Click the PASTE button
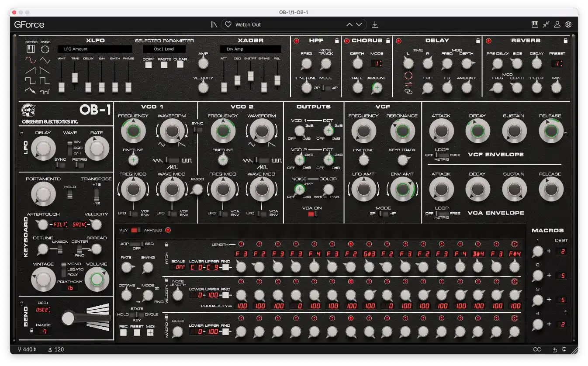Viewport: 588px width, 366px height. tap(164, 65)
